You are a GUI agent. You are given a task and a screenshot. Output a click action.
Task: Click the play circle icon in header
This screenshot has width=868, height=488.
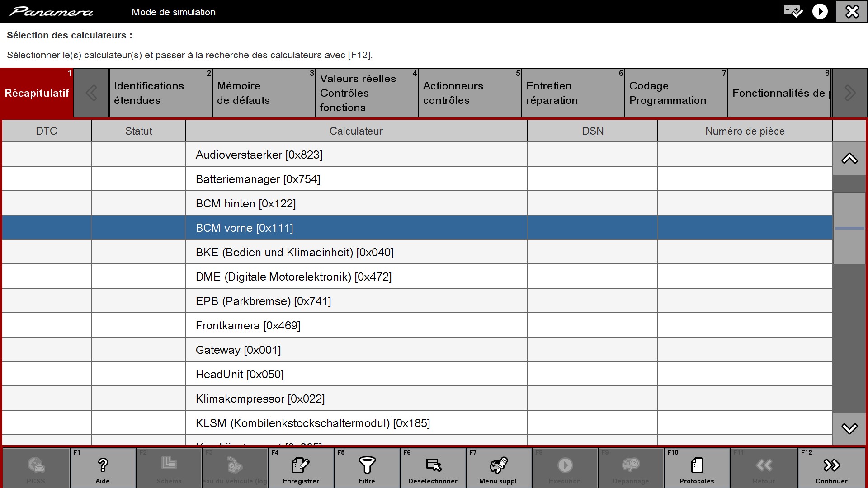(820, 11)
